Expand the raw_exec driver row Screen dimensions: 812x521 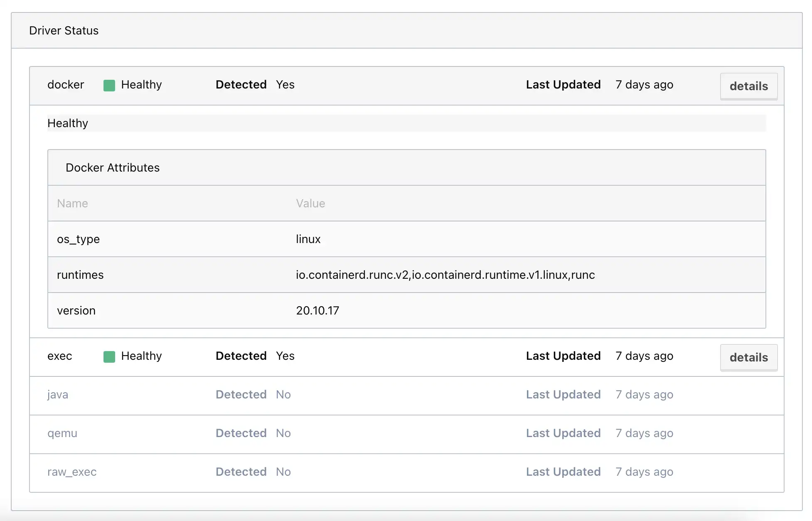[71, 472]
